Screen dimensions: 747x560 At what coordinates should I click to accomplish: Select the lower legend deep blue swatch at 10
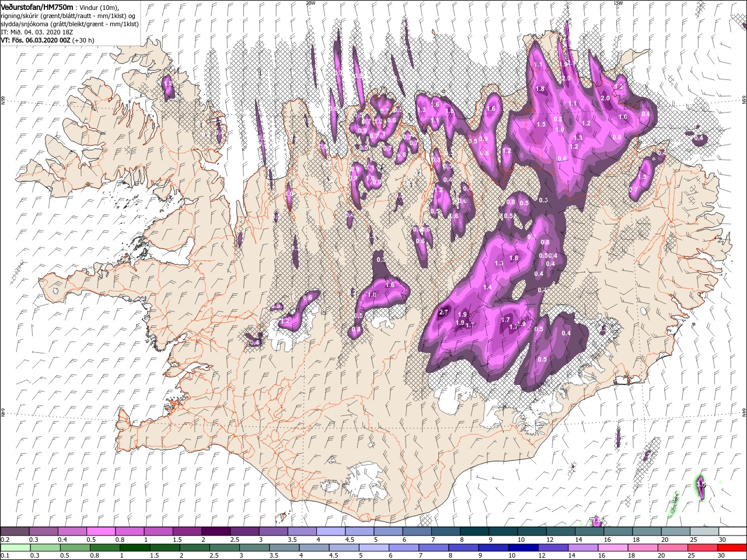[x=523, y=548]
